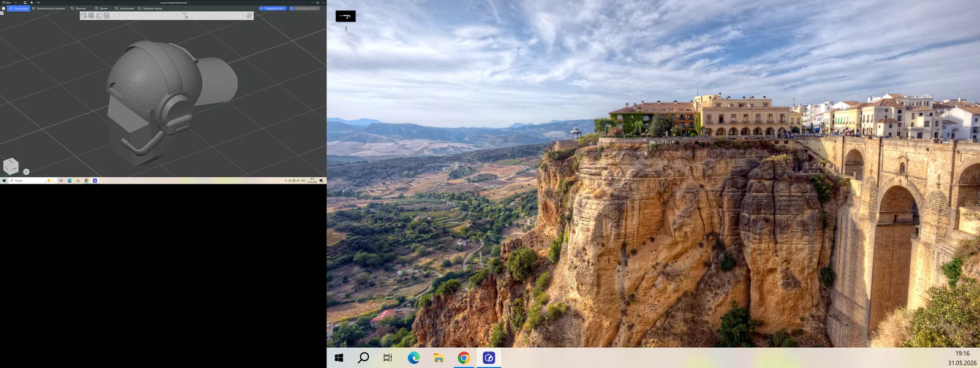Open the Предпросмотр нарезки tab
The height and width of the screenshot is (368, 980).
[x=48, y=9]
